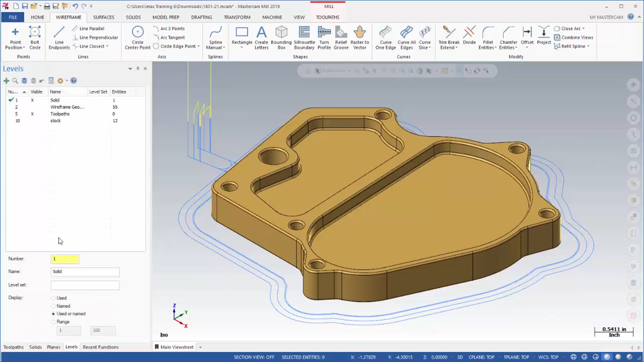This screenshot has width=644, height=362.
Task: Select Used or named radio button
Action: (53, 314)
